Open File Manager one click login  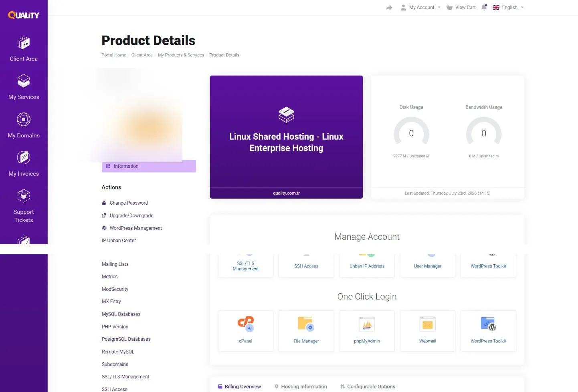(x=306, y=331)
